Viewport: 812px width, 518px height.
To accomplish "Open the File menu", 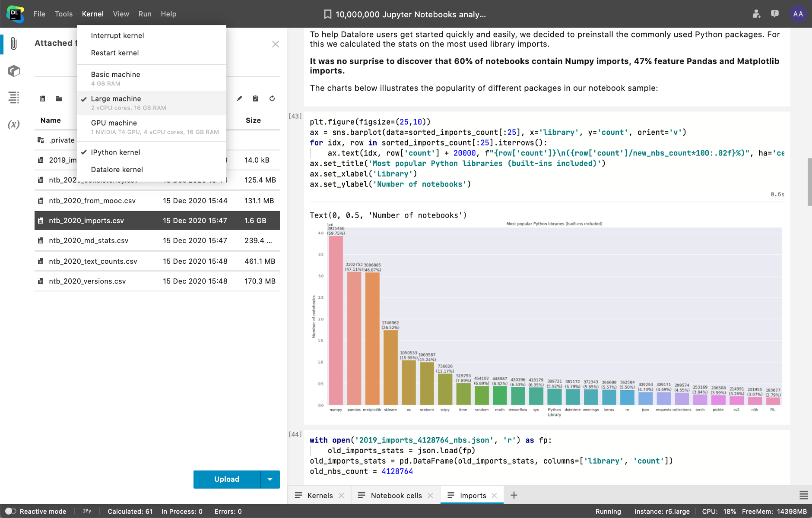I will (x=39, y=14).
